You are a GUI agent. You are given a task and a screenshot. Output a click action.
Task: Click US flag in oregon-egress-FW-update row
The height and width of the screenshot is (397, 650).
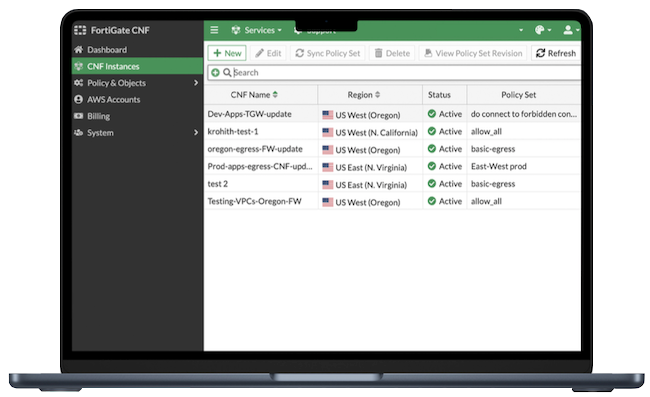327,150
